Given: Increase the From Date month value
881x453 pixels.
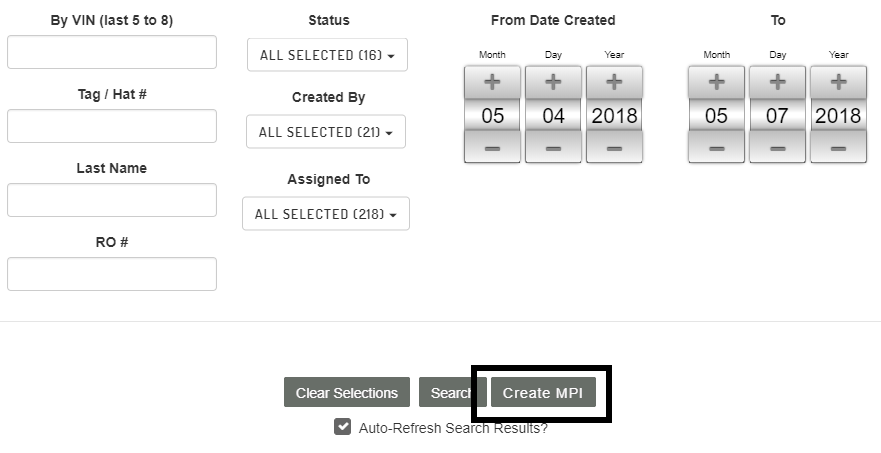Looking at the screenshot, I should [492, 82].
